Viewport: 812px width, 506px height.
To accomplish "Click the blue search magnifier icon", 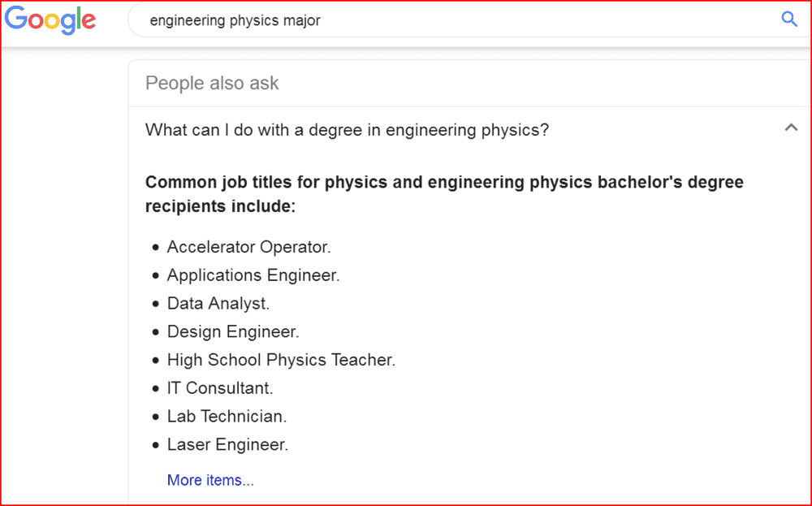I will coord(789,19).
